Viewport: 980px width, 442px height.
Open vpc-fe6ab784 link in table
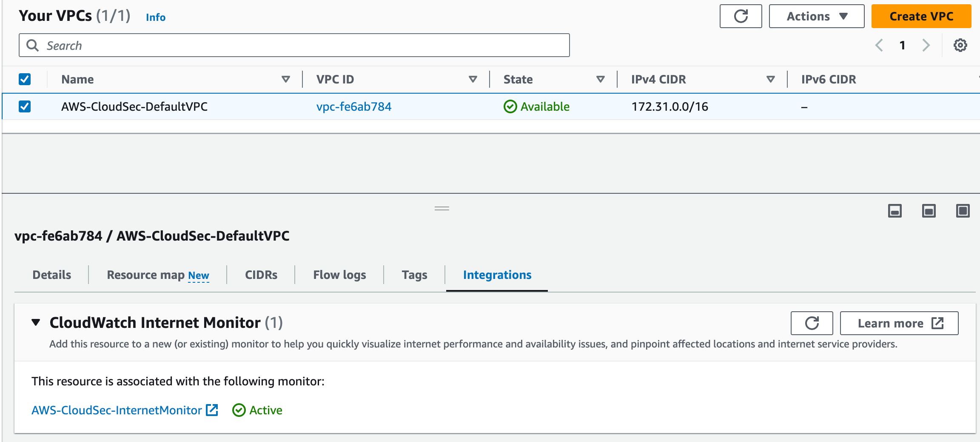coord(354,106)
